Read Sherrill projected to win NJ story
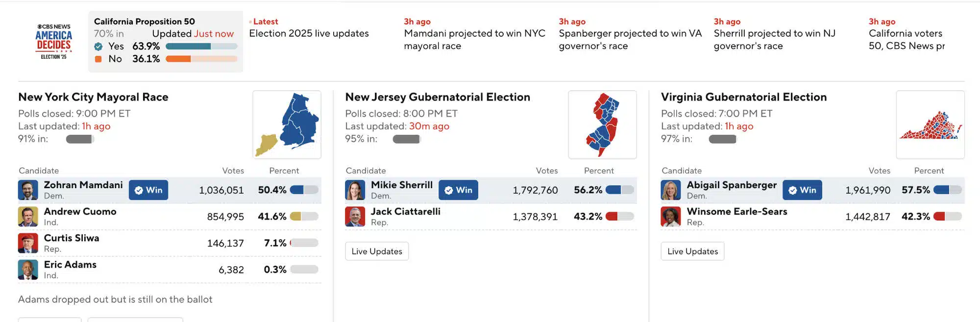Screen dimensions: 980x322 774,39
